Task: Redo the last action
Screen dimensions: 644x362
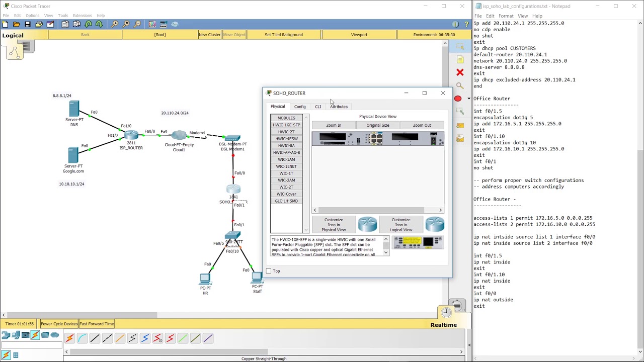Action: [99, 24]
